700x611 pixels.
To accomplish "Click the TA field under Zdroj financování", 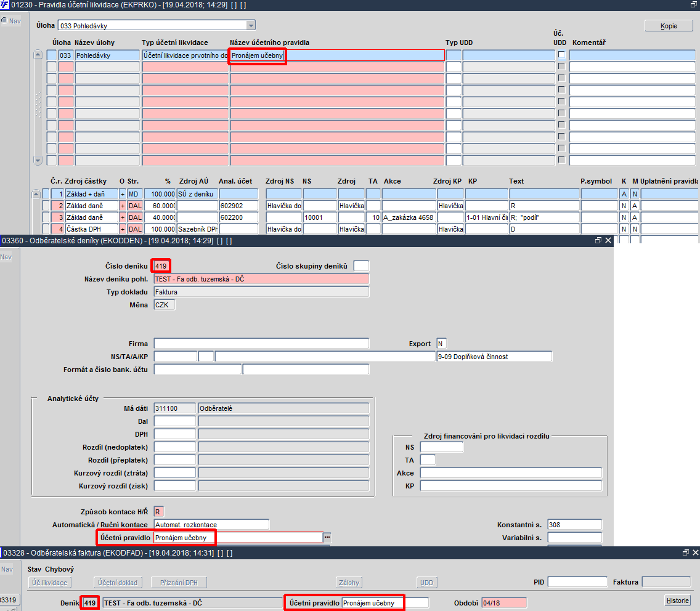I will pyautogui.click(x=428, y=460).
